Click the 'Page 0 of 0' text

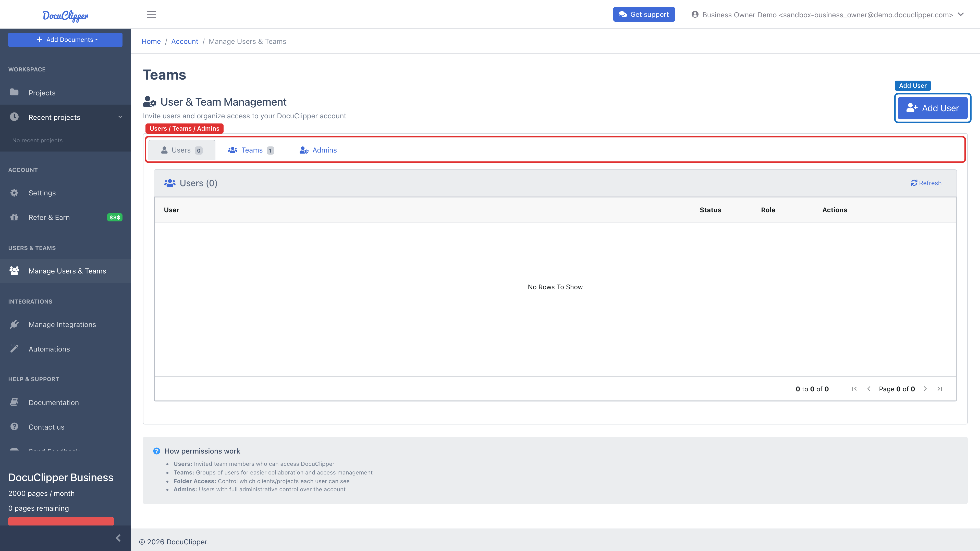pos(897,389)
